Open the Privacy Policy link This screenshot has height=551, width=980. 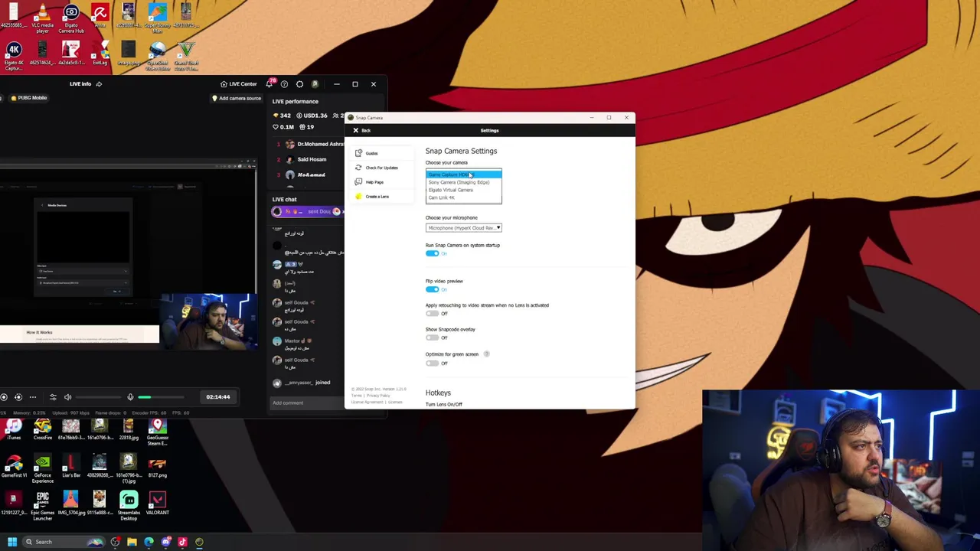point(377,396)
